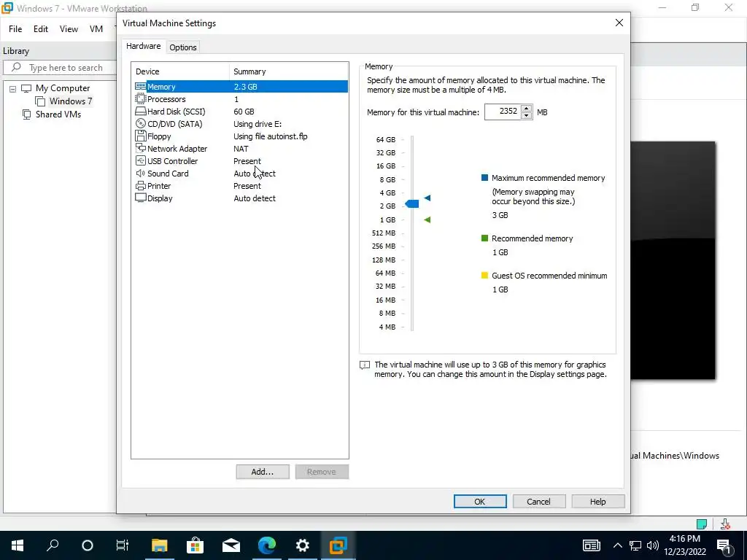The width and height of the screenshot is (747, 560).
Task: Select the Network Adapter icon
Action: [x=141, y=149]
